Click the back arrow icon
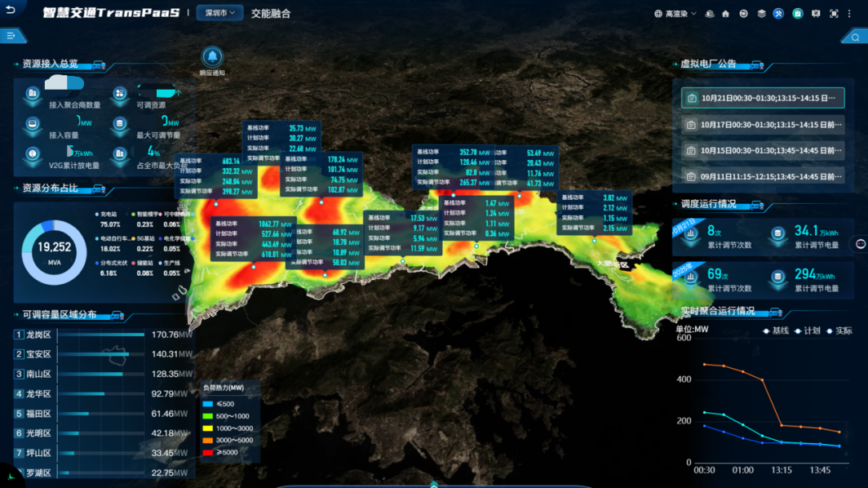868x488 pixels. tap(11, 11)
